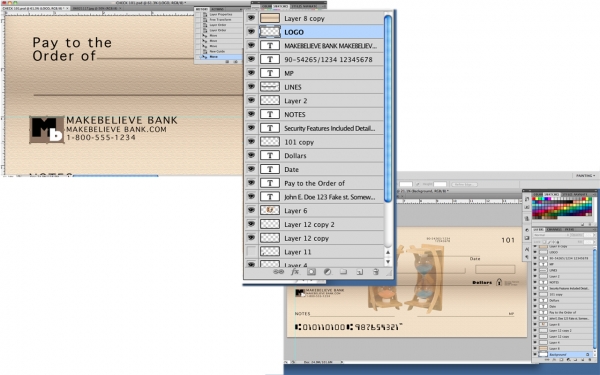This screenshot has height=375, width=600.
Task: Click the Mb logo on the large check
Action: pos(47,130)
